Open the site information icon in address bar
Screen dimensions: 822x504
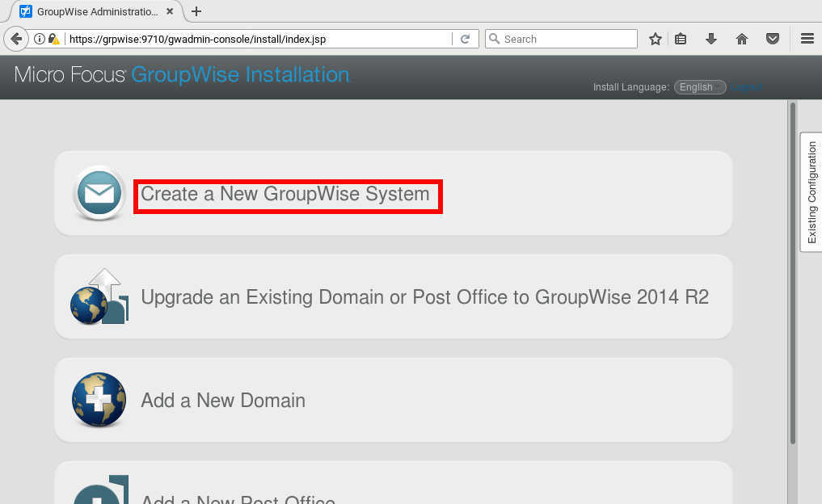tap(40, 39)
